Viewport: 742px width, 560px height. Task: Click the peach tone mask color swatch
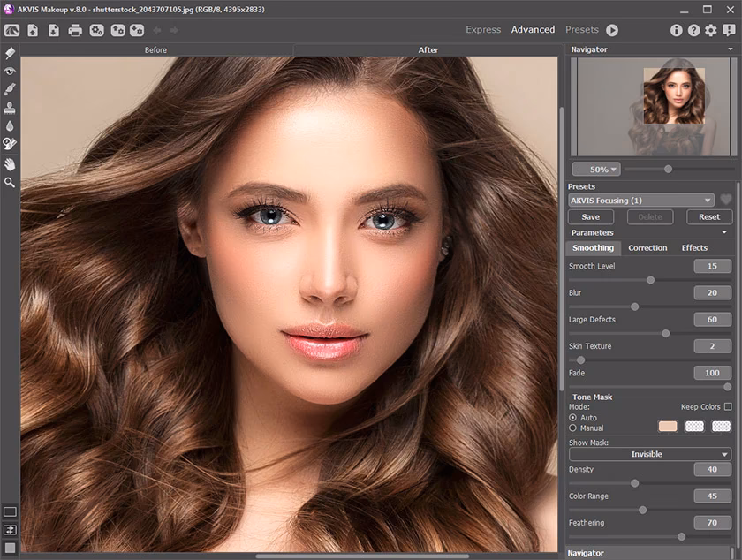point(668,427)
